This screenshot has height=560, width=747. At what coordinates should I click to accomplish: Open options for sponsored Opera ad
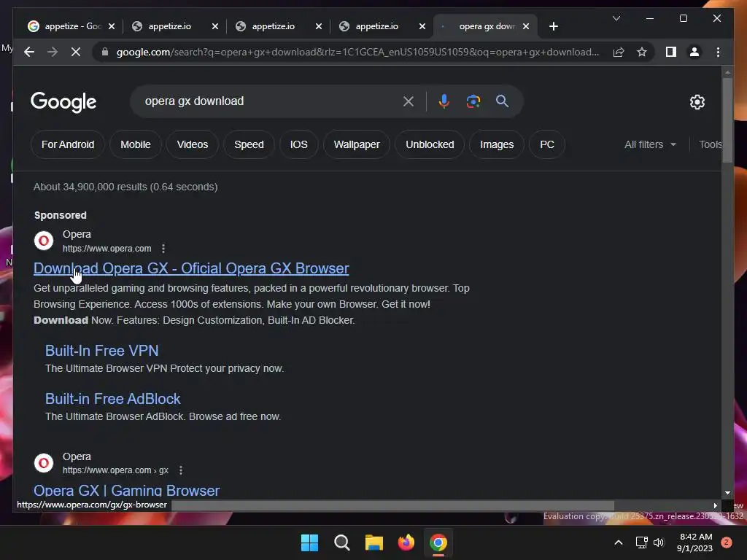[x=163, y=249]
